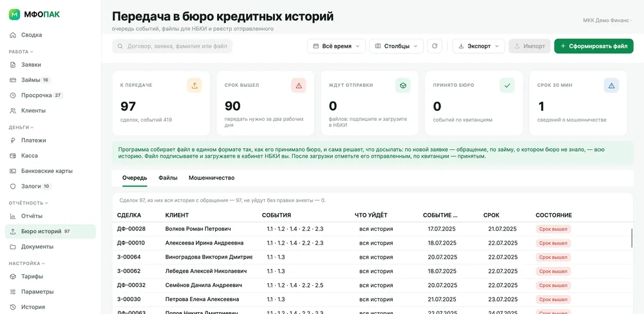This screenshot has width=644, height=314.
Task: Click the ЧТО УЙДЁТ column header
Action: (371, 215)
